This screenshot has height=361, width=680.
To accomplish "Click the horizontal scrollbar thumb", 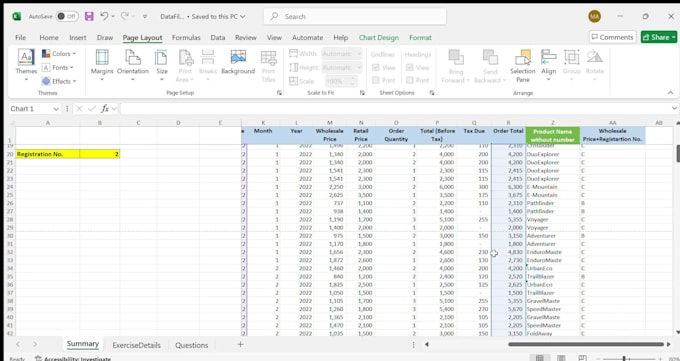I will 586,344.
